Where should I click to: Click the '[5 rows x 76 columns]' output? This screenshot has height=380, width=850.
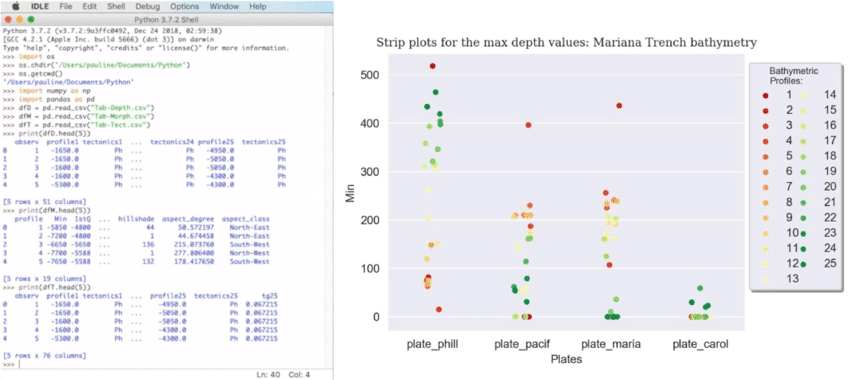44,356
